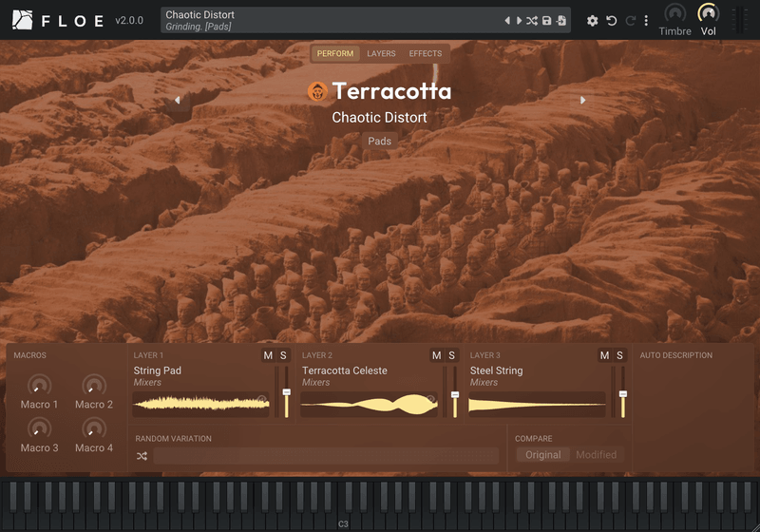This screenshot has width=760, height=532.
Task: Click the Mixers label under Terracotta Celeste
Action: click(316, 382)
